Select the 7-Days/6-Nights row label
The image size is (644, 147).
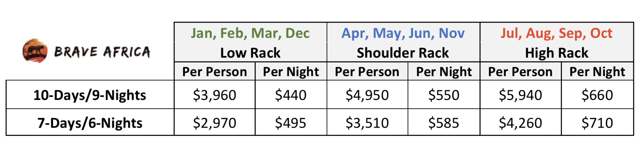click(x=90, y=123)
